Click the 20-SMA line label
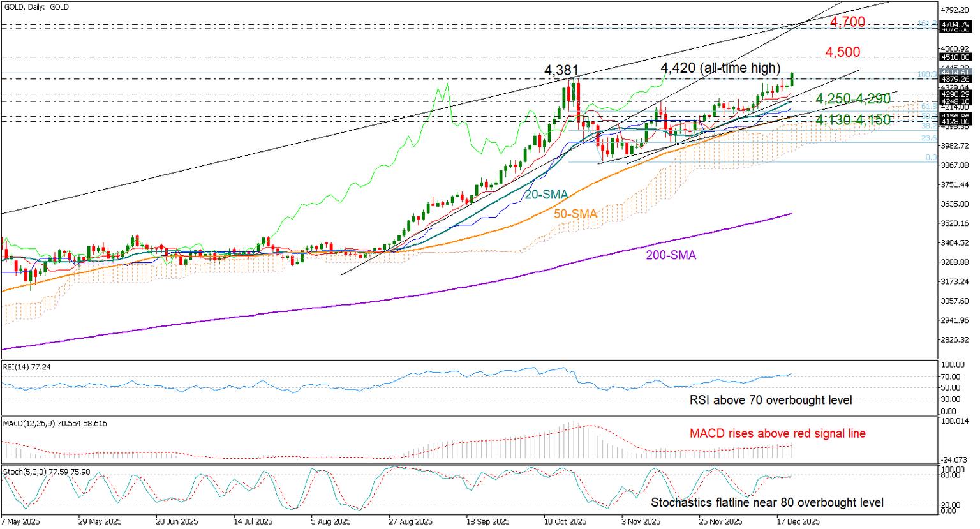Image resolution: width=980 pixels, height=529 pixels. (546, 194)
